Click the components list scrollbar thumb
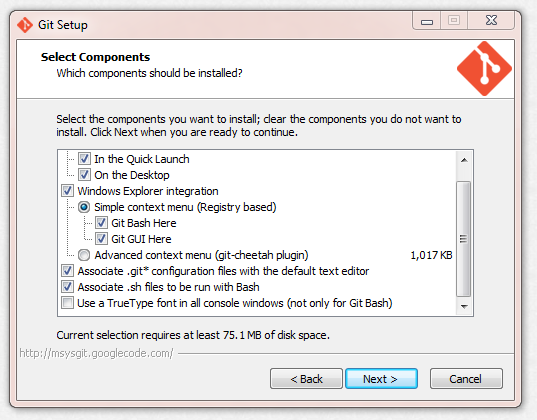 [464, 239]
